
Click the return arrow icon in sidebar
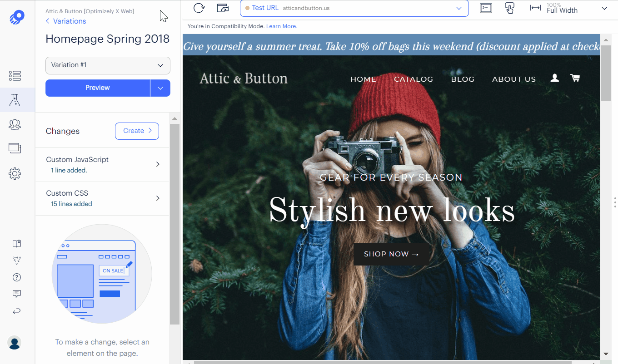[x=17, y=311]
